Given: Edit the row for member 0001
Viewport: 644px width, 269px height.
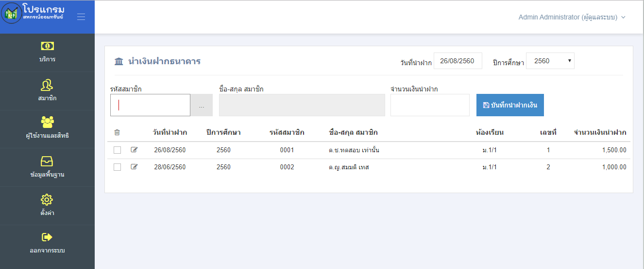Looking at the screenshot, I should click(x=135, y=150).
